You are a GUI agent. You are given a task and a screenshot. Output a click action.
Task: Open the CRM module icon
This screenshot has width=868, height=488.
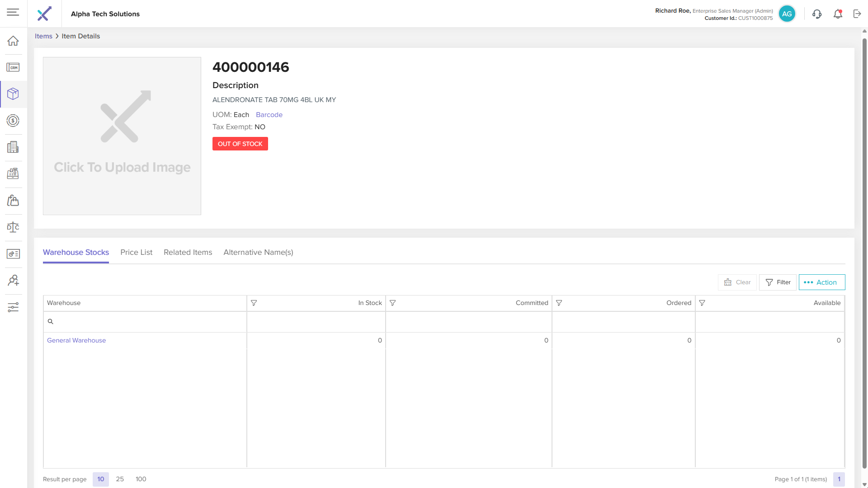point(13,67)
